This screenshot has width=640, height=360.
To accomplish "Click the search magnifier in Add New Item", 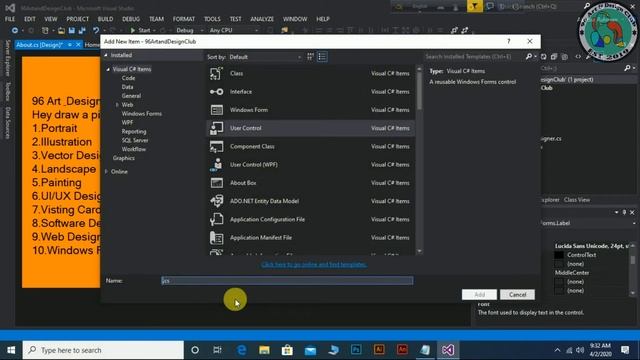I will (529, 57).
